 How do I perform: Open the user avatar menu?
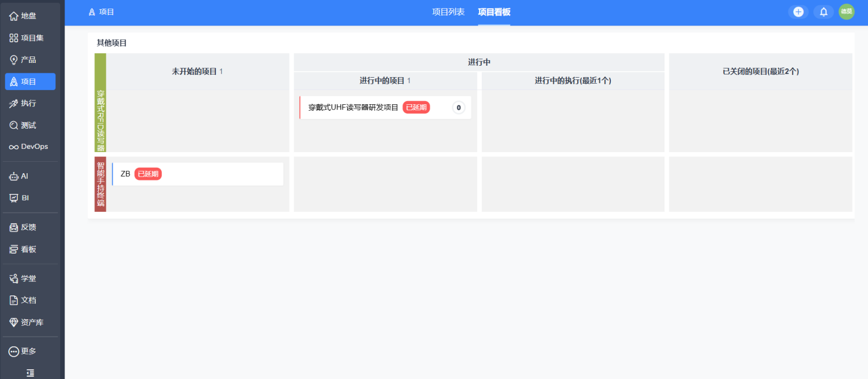tap(846, 11)
